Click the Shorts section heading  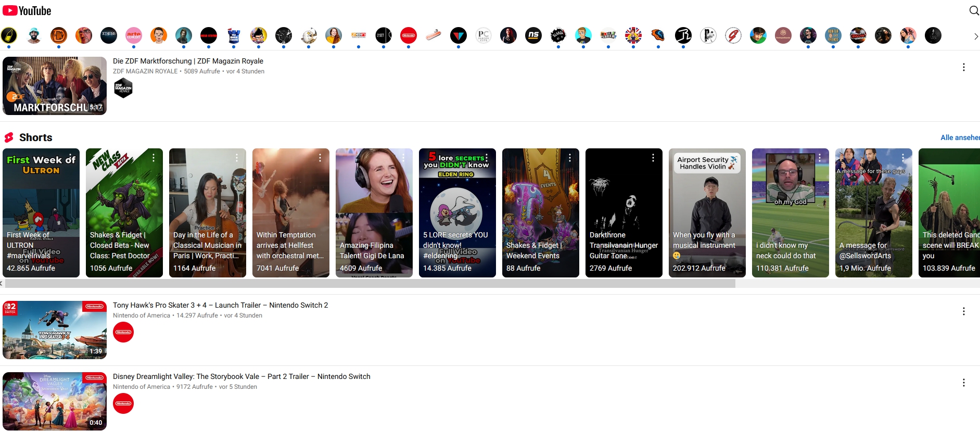click(x=35, y=137)
